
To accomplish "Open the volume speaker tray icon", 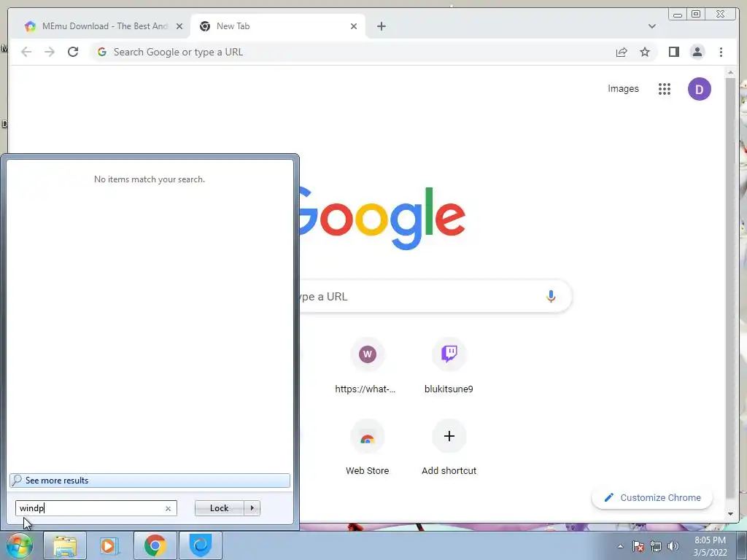I will (673, 546).
